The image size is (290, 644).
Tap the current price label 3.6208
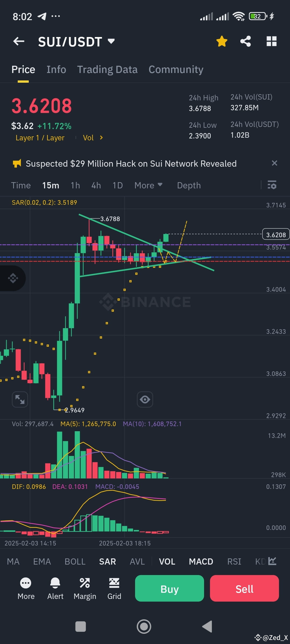click(x=276, y=235)
